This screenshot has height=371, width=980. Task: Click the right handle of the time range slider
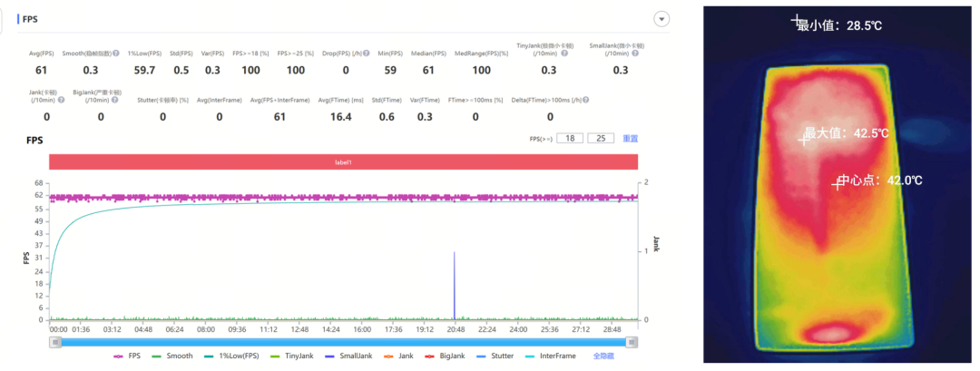[632, 342]
